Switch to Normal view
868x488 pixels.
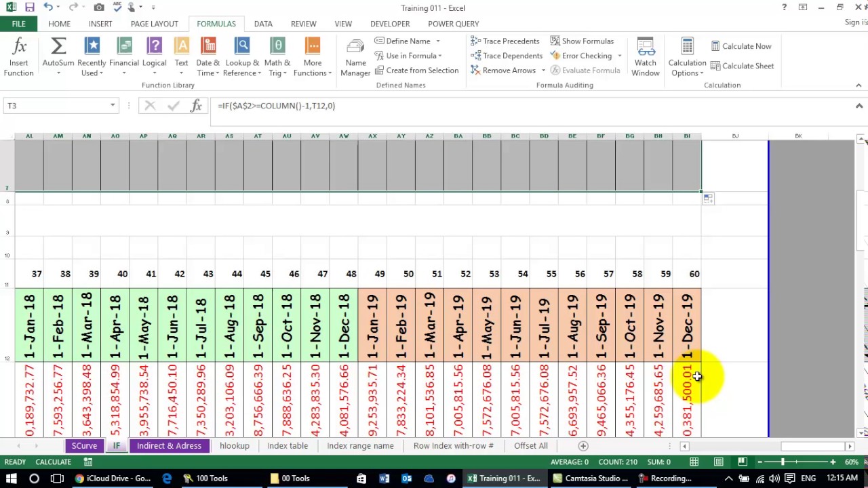tap(694, 462)
